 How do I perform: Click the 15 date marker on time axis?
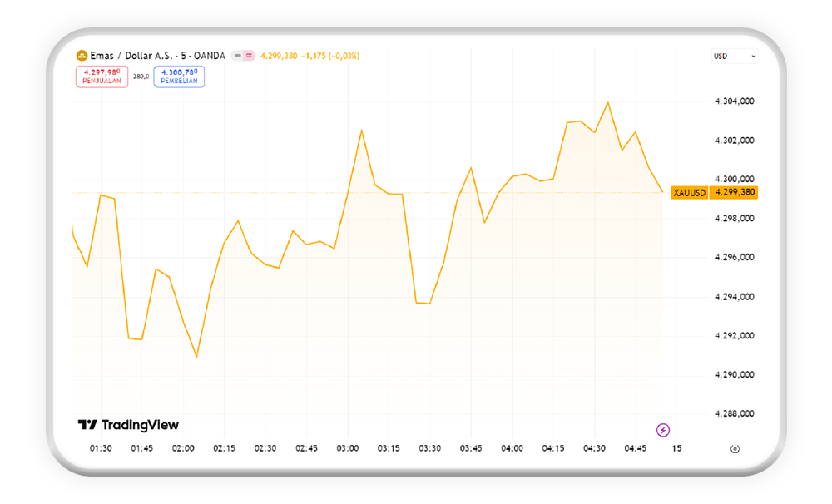click(676, 448)
